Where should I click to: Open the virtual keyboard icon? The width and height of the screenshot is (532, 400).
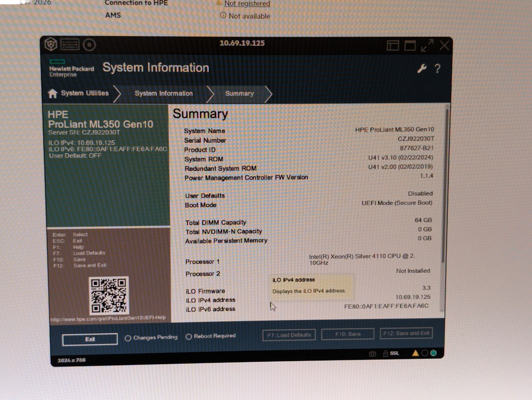pos(70,45)
